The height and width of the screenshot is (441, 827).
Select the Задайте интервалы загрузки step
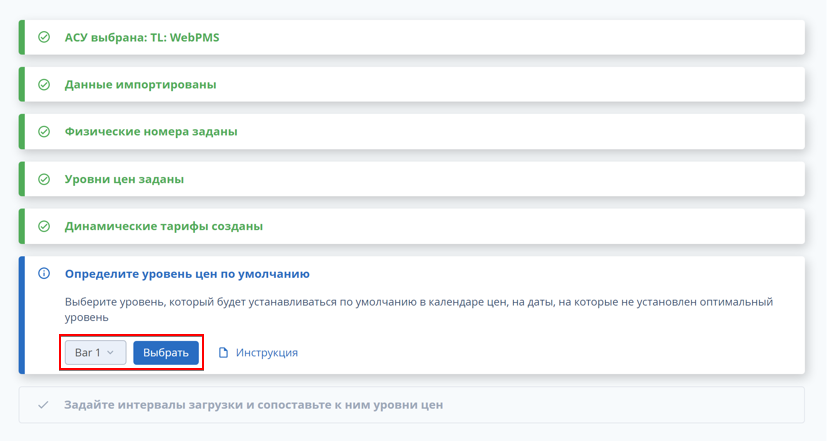(412, 405)
